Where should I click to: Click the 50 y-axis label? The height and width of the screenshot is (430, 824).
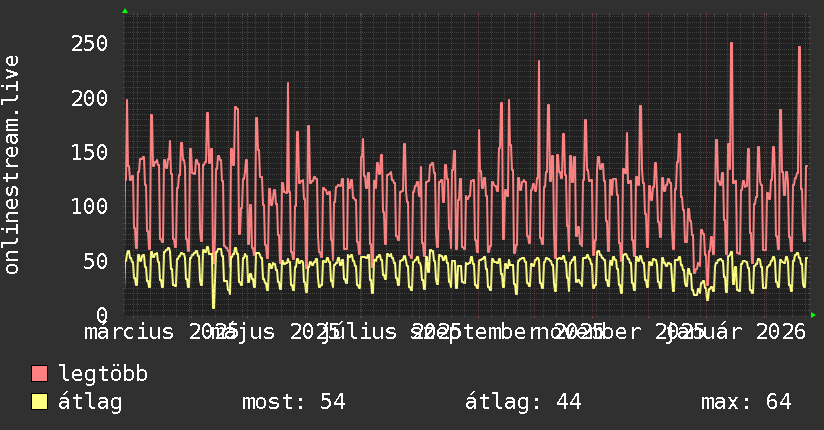96,261
